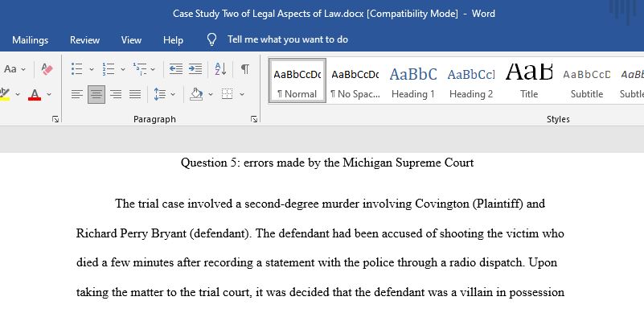The image size is (644, 309).
Task: Click the Tell me what you want to do box
Action: click(288, 39)
